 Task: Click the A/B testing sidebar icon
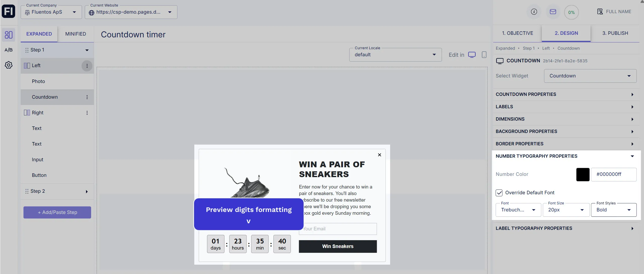tap(9, 50)
